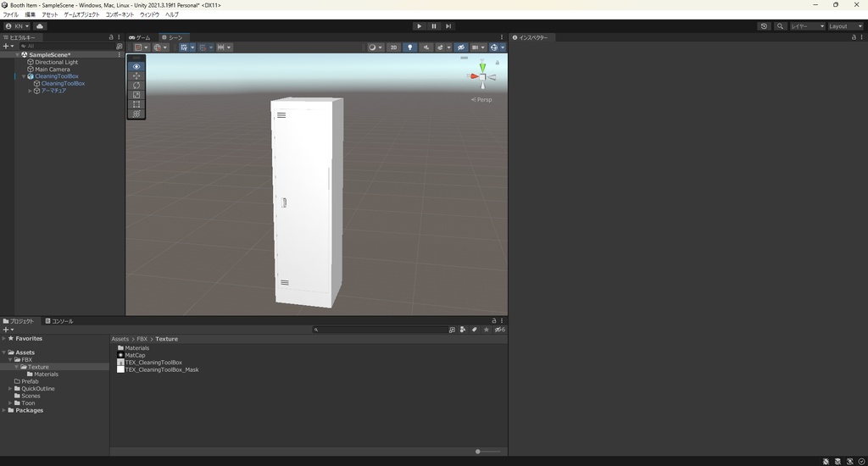This screenshot has height=466, width=868.
Task: Open Undo History icon in top toolbar
Action: (x=764, y=26)
